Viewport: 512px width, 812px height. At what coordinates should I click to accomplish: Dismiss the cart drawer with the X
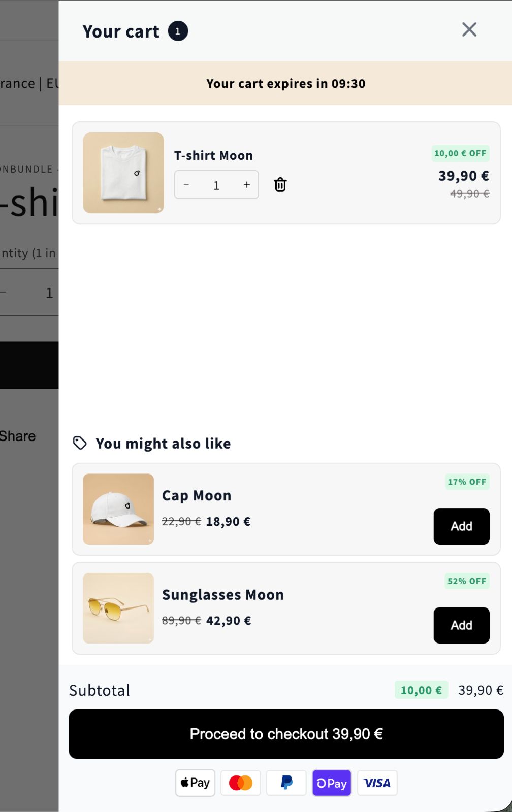tap(469, 29)
